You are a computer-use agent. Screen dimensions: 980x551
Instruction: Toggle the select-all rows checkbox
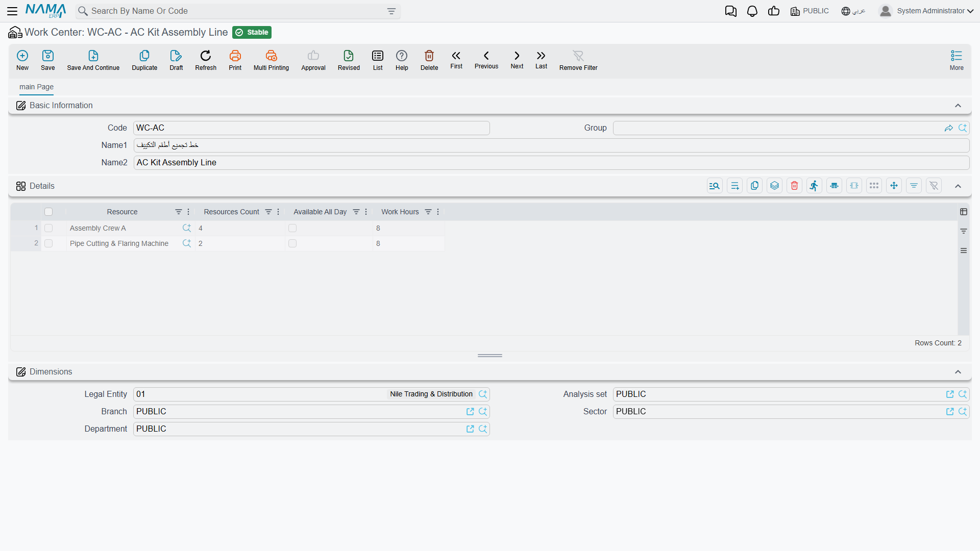pos(48,212)
